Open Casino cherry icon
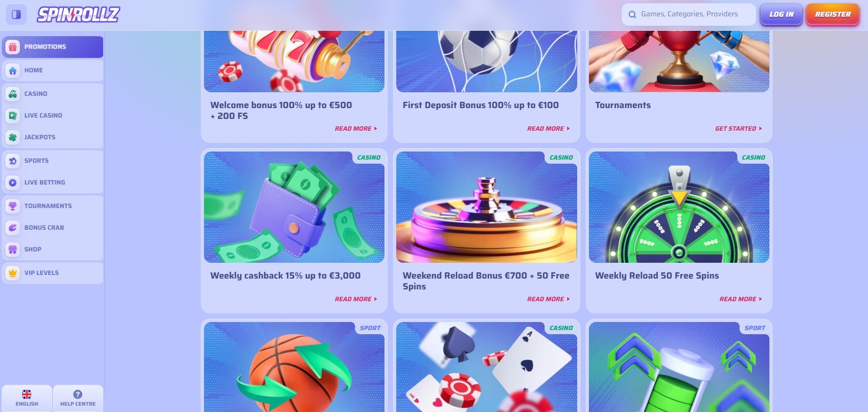The height and width of the screenshot is (412, 868). [13, 94]
